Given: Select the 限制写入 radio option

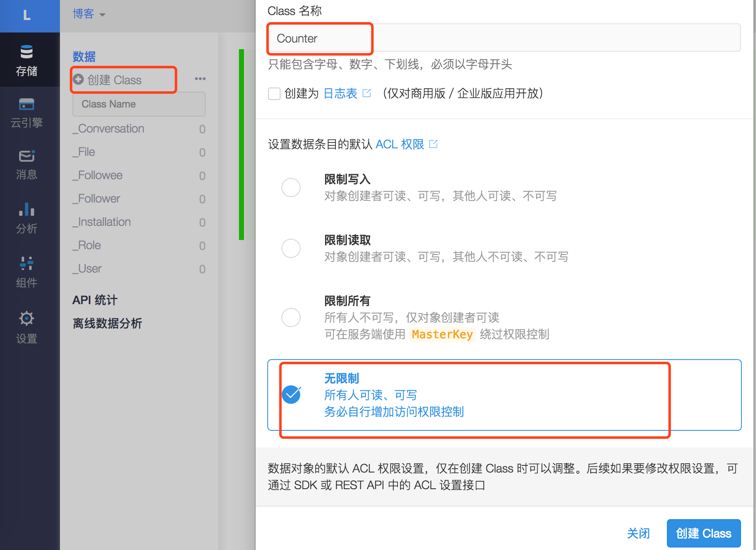Looking at the screenshot, I should pos(291,187).
